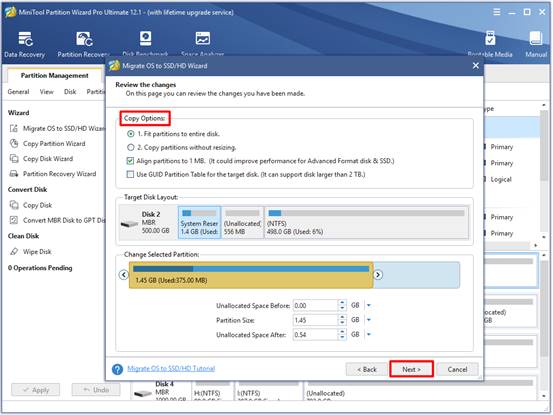Viewport: 553px width, 415px height.
Task: Select the 556 MB Unallocated block
Action: [243, 223]
